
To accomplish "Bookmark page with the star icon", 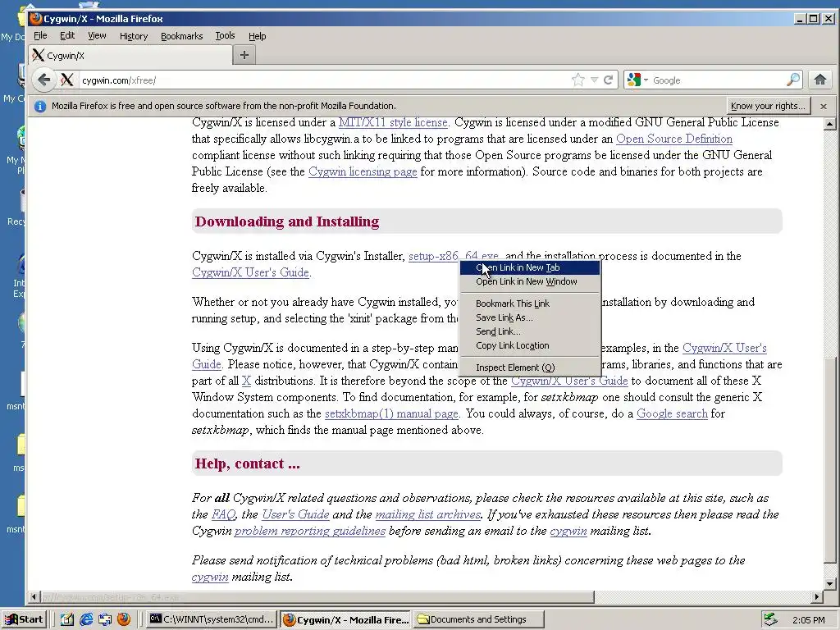I will (578, 80).
